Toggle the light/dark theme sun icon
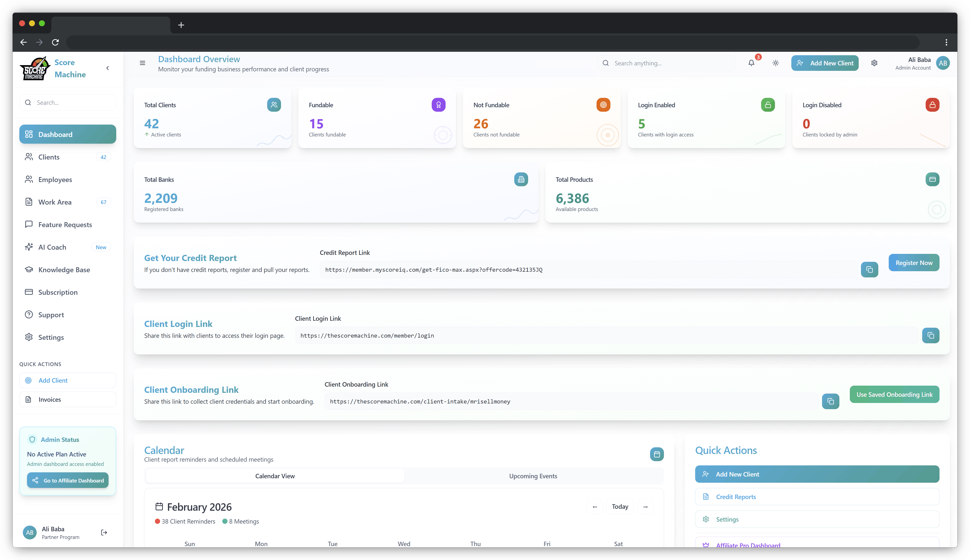Screen dimensions: 970x560 (x=775, y=63)
